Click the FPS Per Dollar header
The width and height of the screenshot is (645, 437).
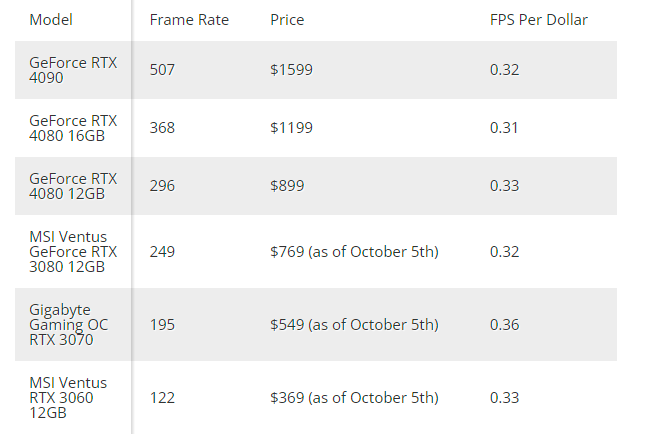[538, 20]
